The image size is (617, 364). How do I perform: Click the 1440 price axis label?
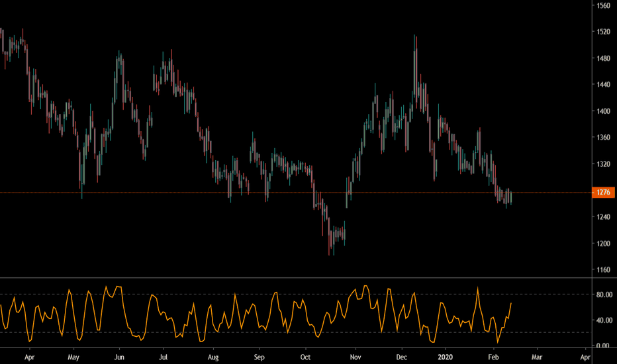603,85
